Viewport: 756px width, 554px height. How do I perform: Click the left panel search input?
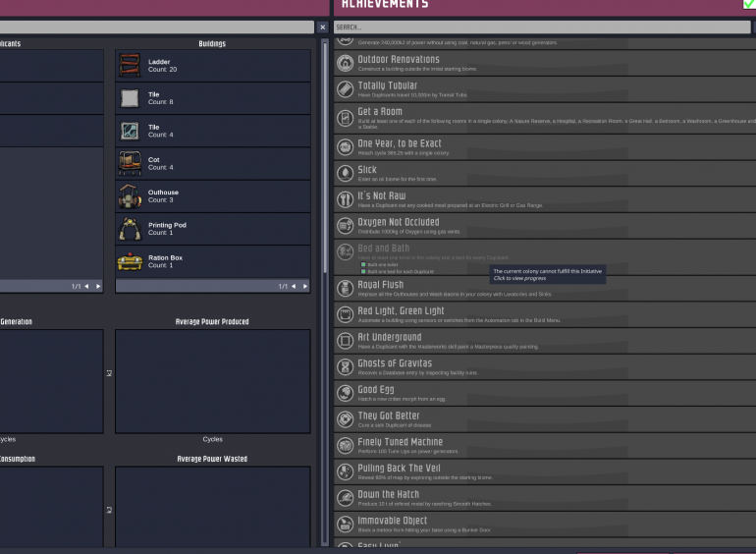[x=157, y=27]
